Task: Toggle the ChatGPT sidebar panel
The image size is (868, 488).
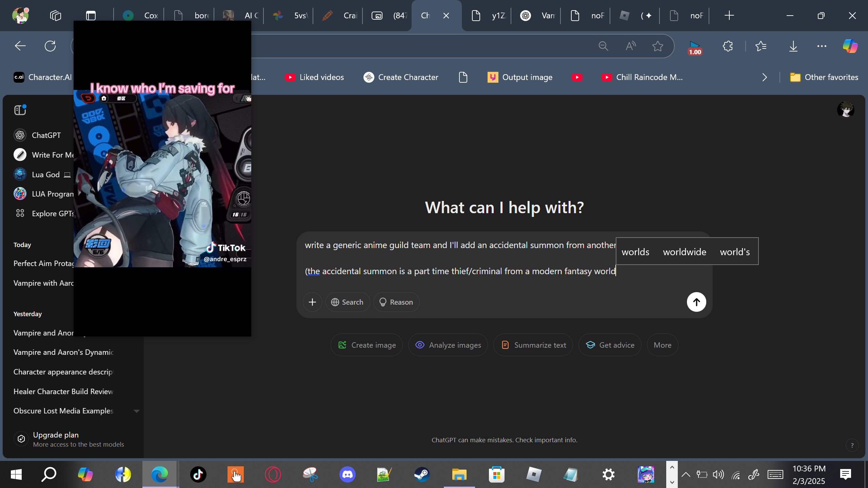Action: pos(20,110)
